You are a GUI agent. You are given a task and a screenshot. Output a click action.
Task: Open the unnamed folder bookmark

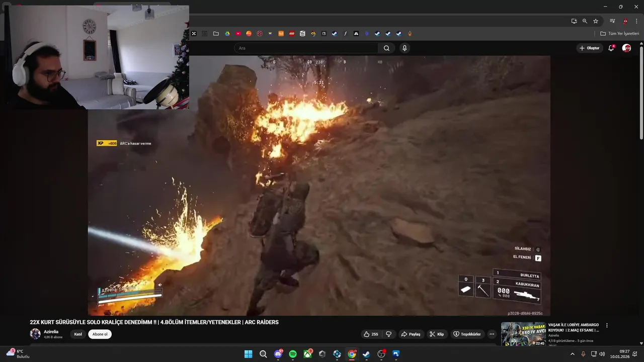[216, 34]
